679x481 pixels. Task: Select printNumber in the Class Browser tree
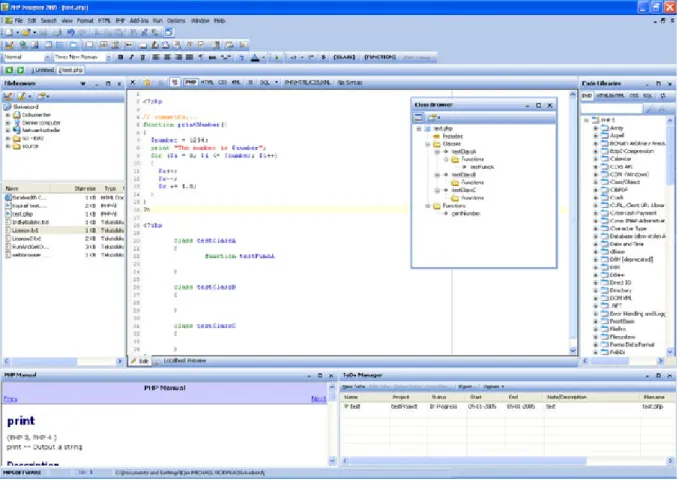tap(466, 214)
